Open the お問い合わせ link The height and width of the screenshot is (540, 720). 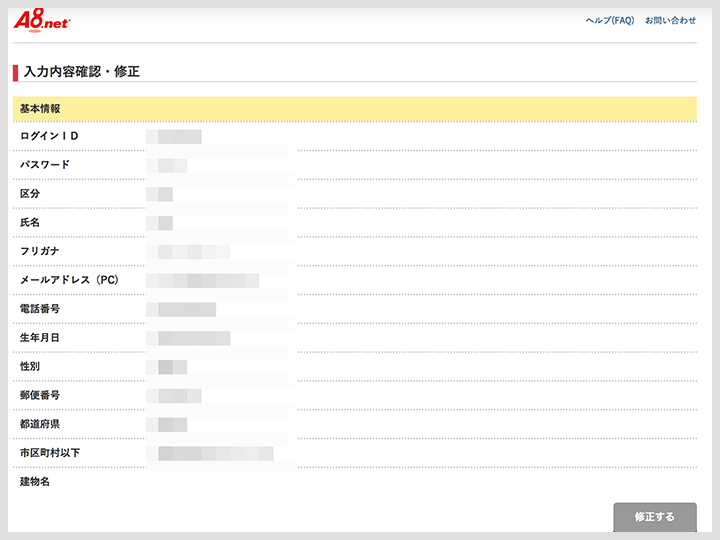pyautogui.click(x=670, y=21)
